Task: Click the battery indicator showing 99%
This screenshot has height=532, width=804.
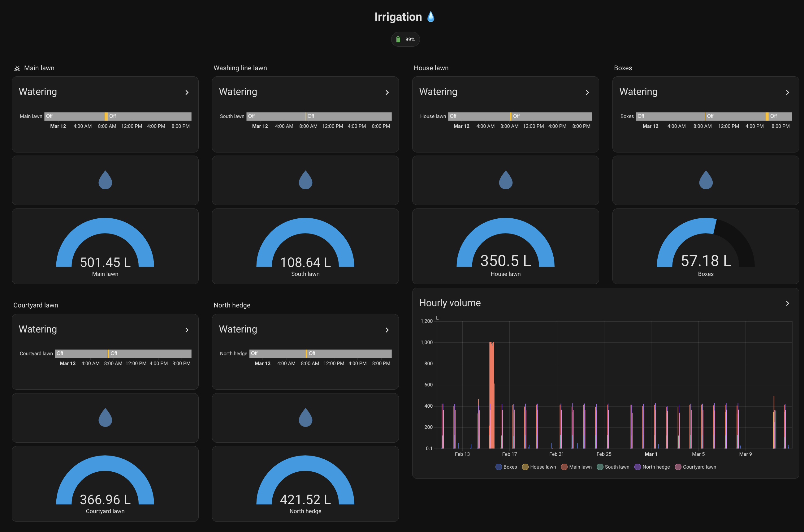Action: (x=405, y=39)
